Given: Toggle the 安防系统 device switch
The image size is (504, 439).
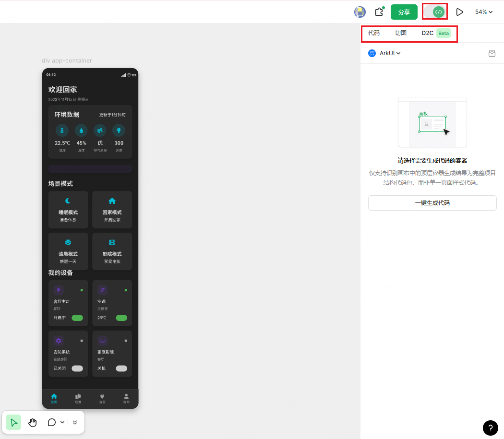Looking at the screenshot, I should 77,368.
